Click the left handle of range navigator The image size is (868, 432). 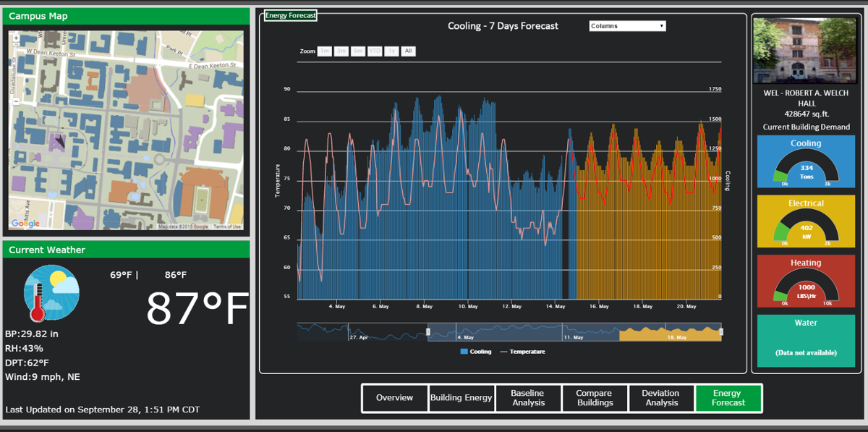pos(428,332)
